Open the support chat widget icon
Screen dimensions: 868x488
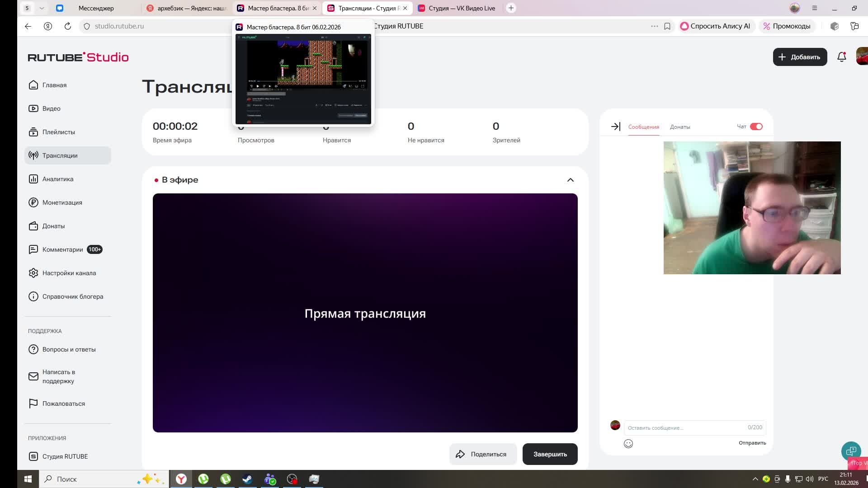[x=851, y=450]
